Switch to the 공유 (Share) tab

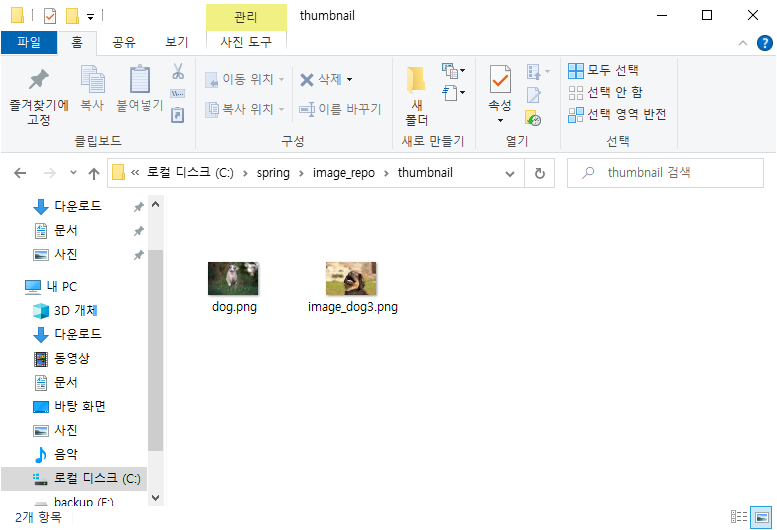click(x=124, y=42)
